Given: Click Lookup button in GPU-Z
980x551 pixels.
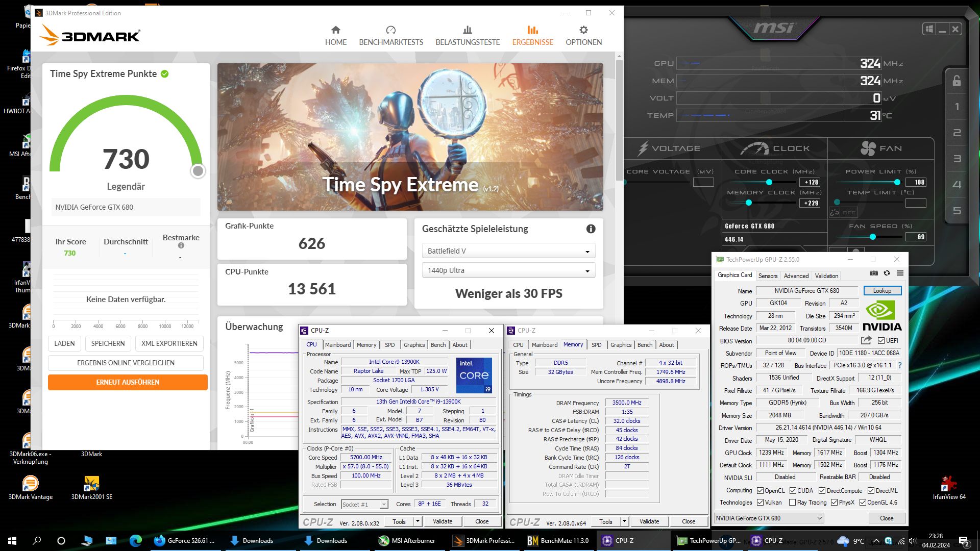Looking at the screenshot, I should click(882, 291).
